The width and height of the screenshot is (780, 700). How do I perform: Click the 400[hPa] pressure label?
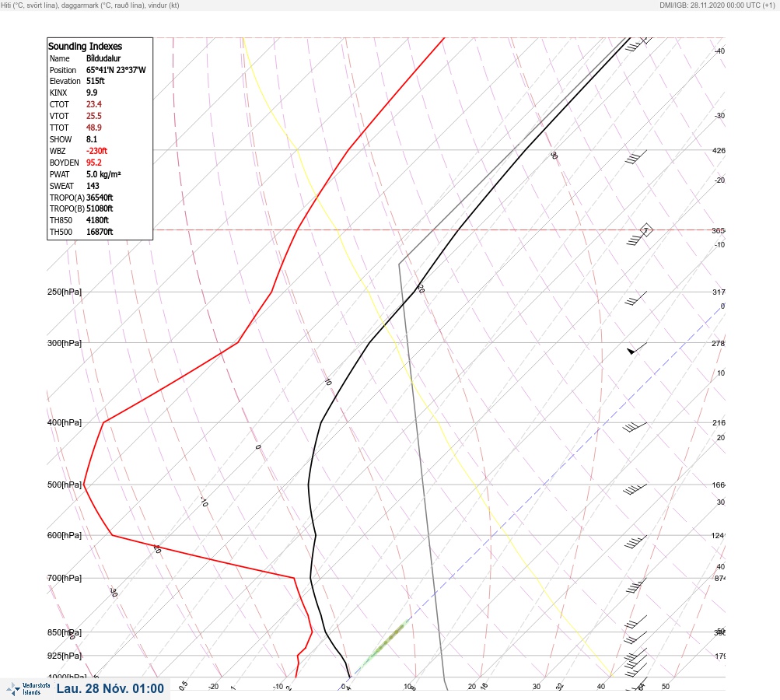click(65, 422)
